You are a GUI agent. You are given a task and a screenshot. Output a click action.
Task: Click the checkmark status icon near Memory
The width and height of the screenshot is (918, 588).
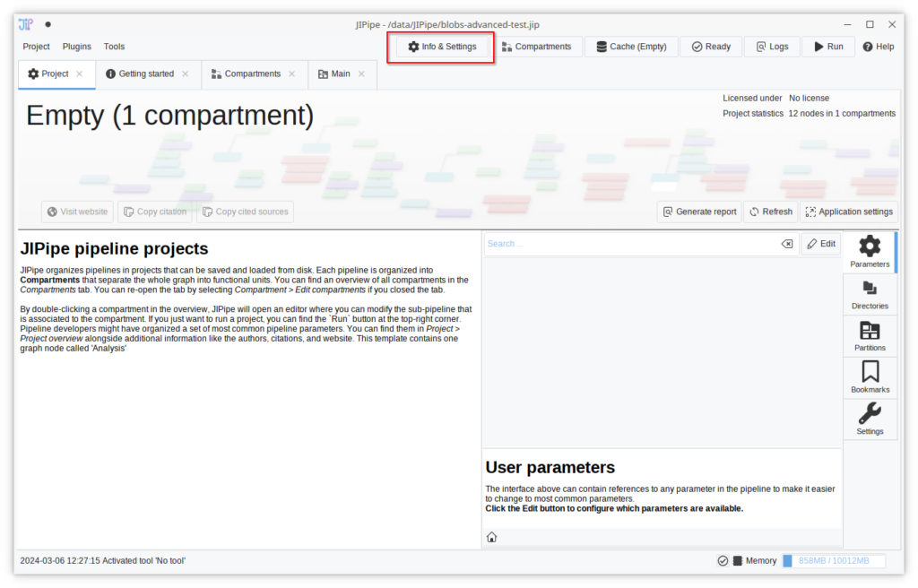click(723, 561)
